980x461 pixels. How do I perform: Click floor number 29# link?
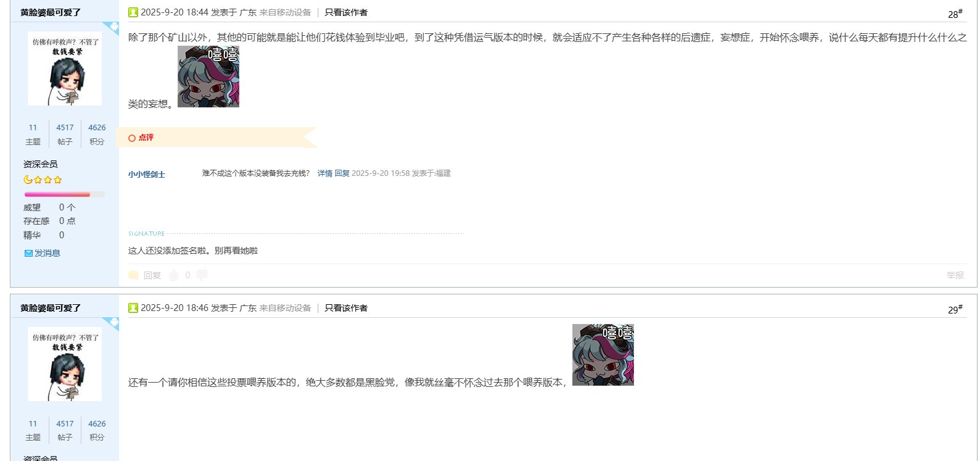pos(955,309)
